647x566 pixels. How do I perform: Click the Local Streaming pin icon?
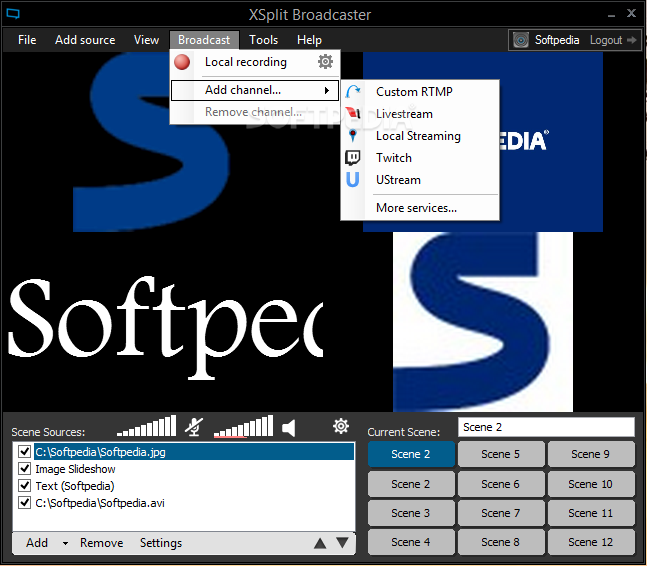[x=353, y=135]
